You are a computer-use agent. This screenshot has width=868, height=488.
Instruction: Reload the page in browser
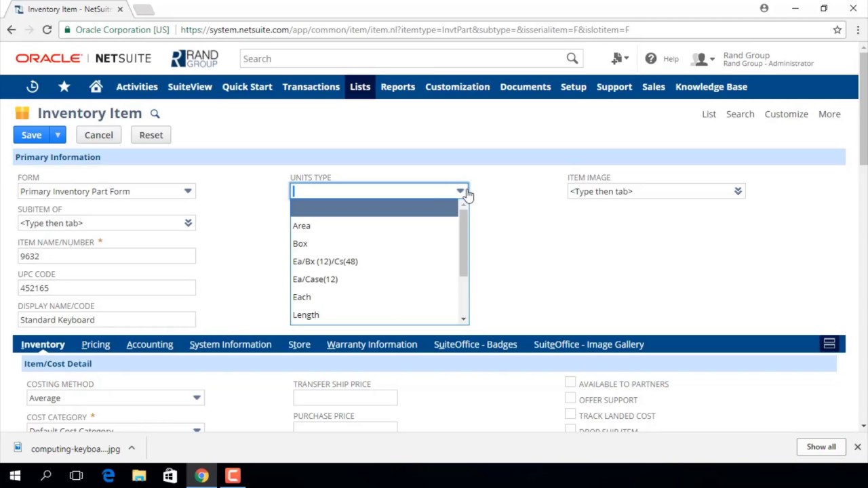[47, 30]
